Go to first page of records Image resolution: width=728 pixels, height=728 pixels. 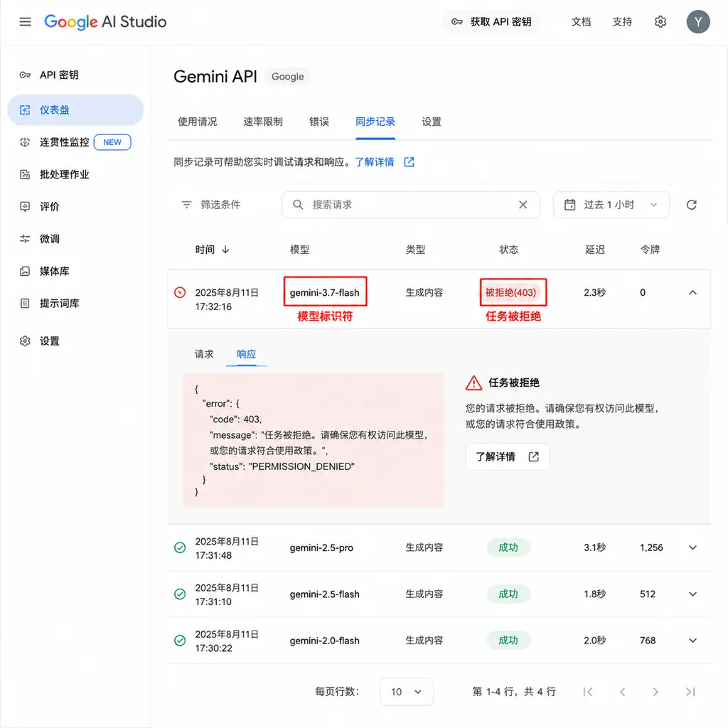(x=588, y=692)
